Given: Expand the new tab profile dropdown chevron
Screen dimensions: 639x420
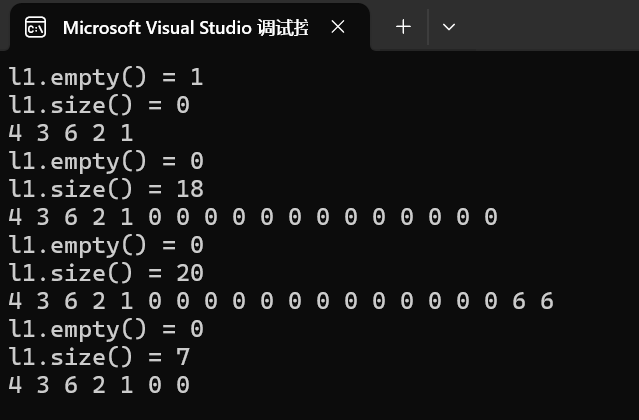Looking at the screenshot, I should (449, 27).
